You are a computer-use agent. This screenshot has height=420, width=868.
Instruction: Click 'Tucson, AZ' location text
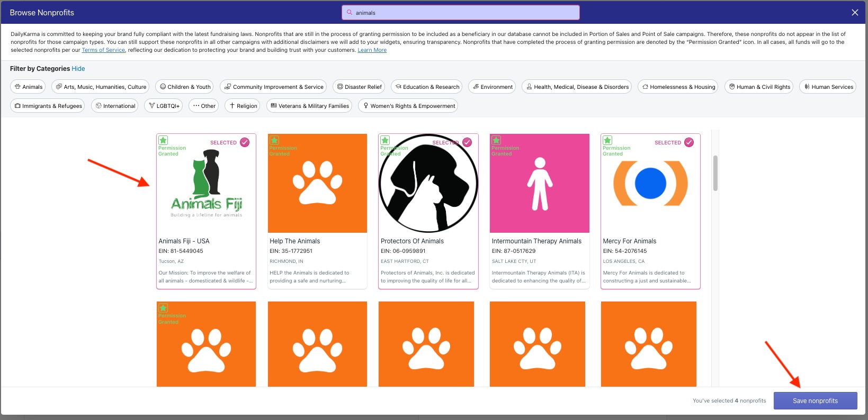point(171,261)
